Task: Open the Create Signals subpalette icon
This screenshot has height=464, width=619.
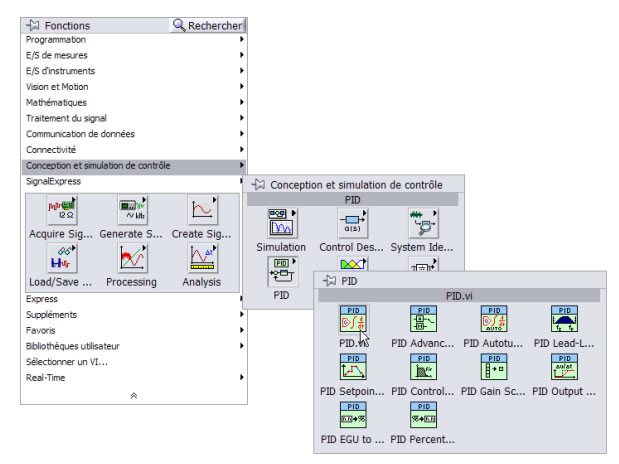Action: pos(203,210)
